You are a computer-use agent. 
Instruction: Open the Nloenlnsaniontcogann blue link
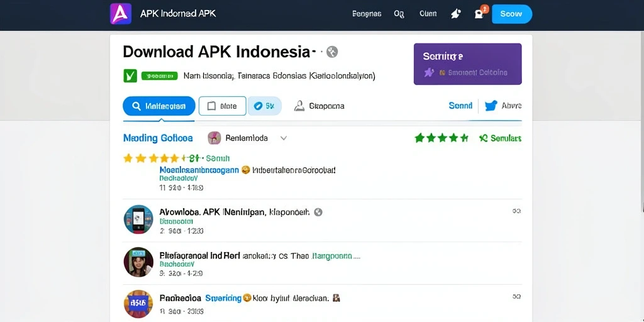[199, 170]
